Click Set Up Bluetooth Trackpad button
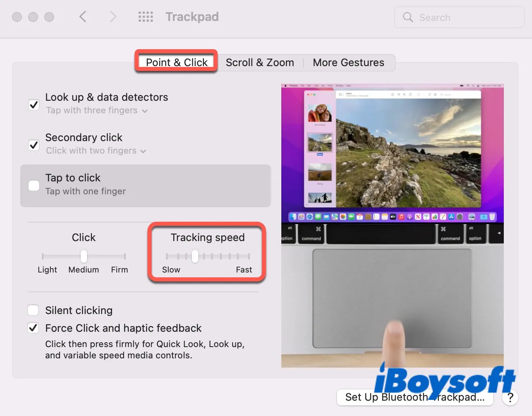 [415, 397]
